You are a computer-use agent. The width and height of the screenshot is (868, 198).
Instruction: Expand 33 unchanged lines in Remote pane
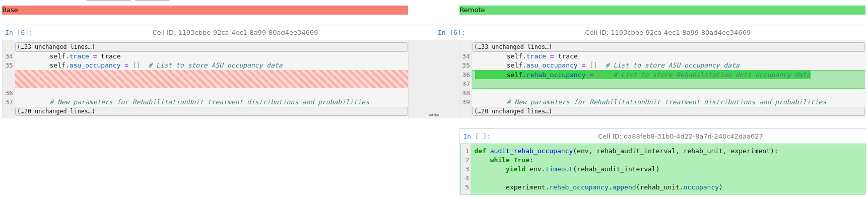668,47
